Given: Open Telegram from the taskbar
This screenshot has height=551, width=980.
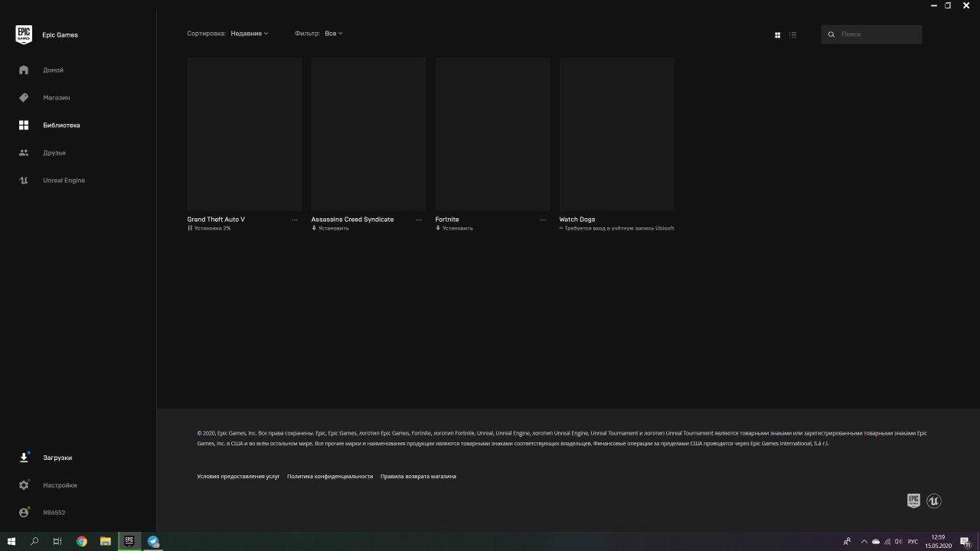Looking at the screenshot, I should (153, 541).
